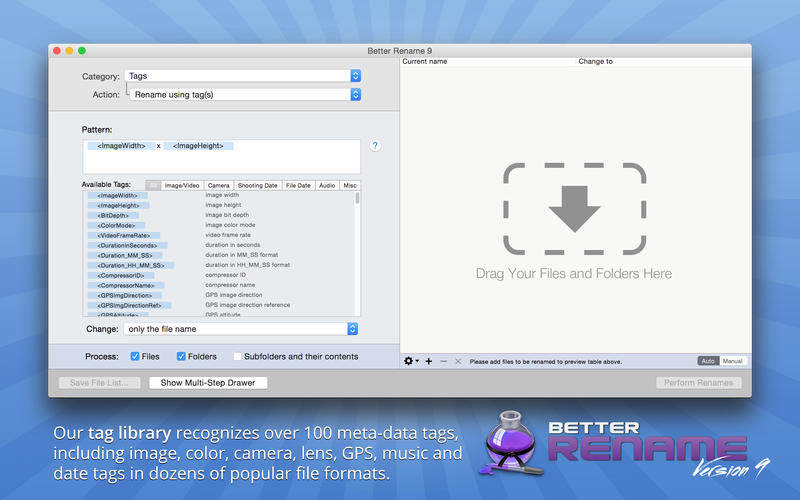Select ImageHeight token in Pattern field
This screenshot has width=800, height=500.
198,146
